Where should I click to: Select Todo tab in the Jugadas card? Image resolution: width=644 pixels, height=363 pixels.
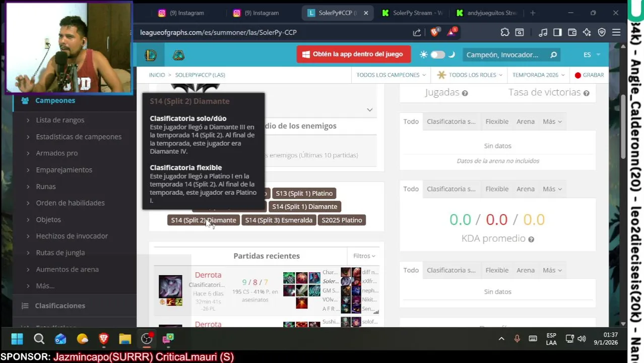[411, 122]
